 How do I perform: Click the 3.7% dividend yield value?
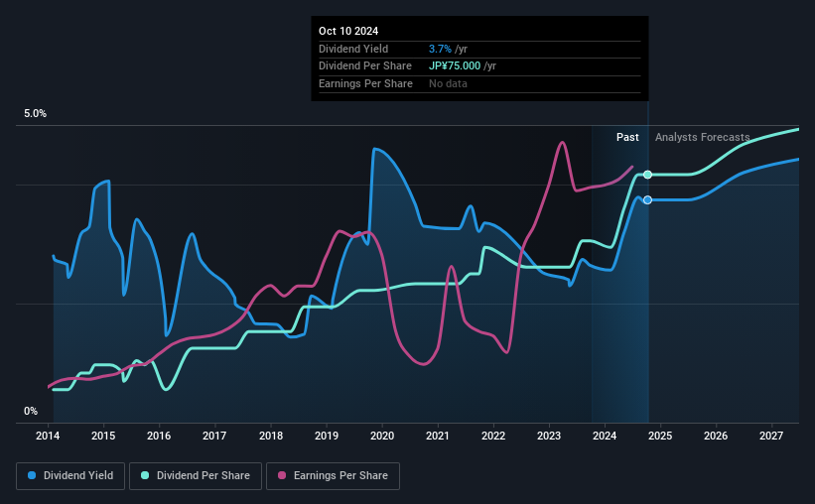440,49
